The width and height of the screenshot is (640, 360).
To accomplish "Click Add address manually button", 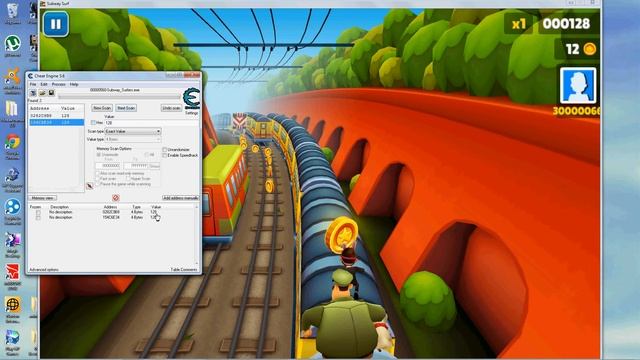I will [180, 198].
